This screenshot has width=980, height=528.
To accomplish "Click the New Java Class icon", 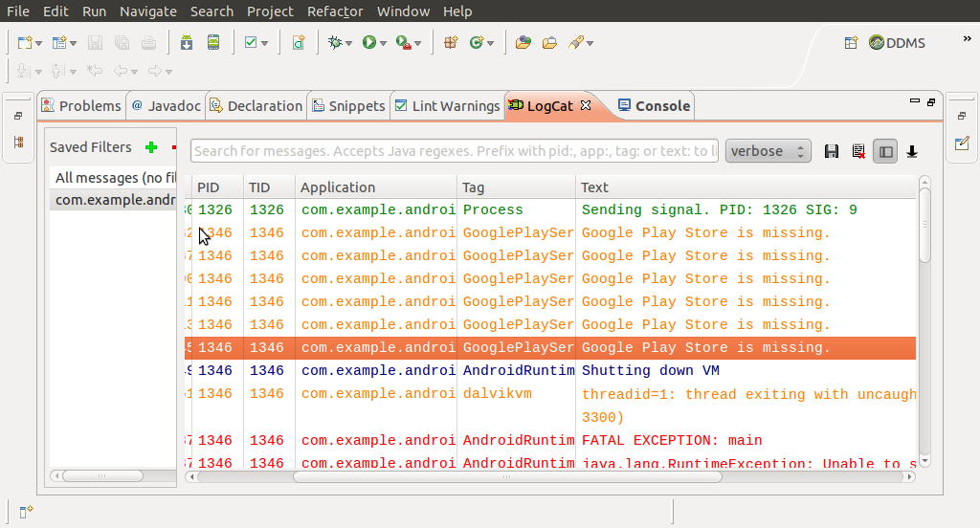I will tap(478, 42).
